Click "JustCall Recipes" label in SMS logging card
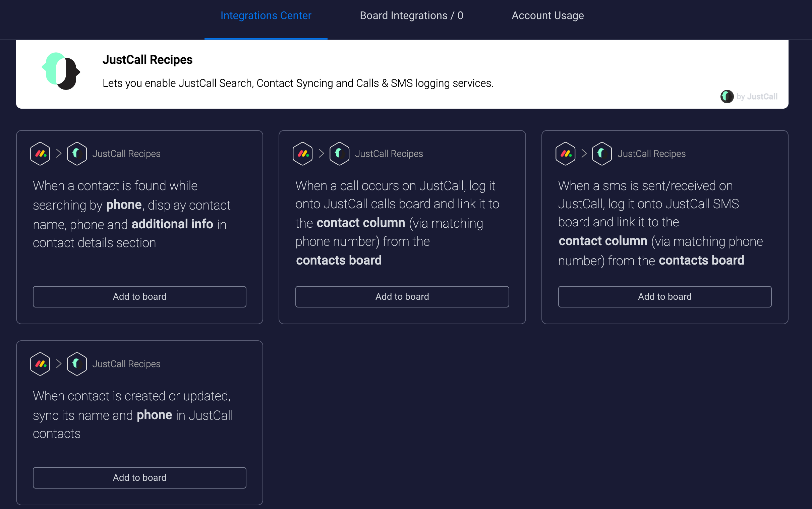The image size is (812, 509). (651, 154)
